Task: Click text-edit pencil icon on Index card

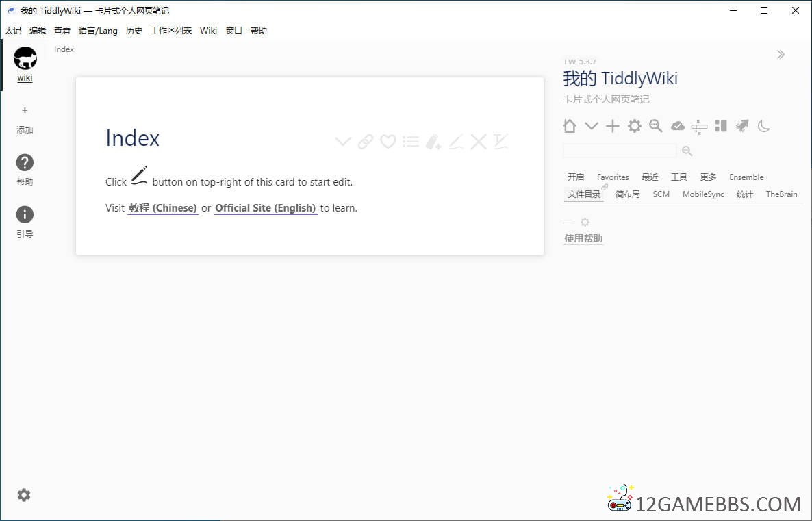Action: (500, 142)
